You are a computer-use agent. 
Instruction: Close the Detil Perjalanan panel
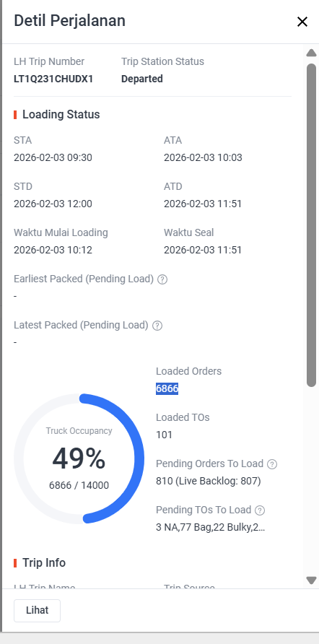[x=302, y=22]
